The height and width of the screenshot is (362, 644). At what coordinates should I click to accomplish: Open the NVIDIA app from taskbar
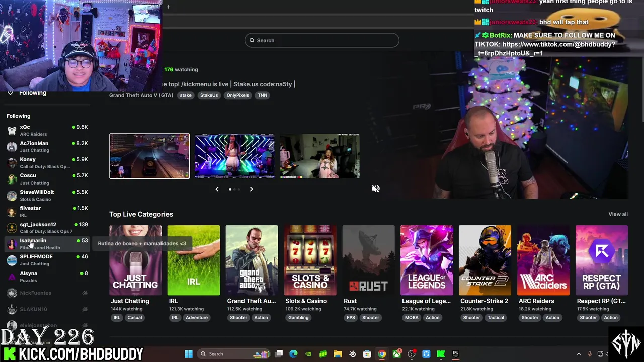click(308, 354)
